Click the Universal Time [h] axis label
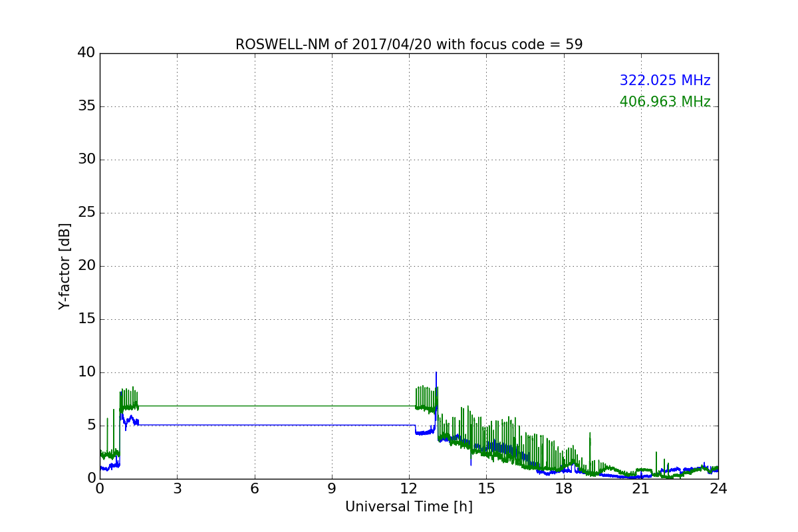Screen dimensions: 798x532 pyautogui.click(x=409, y=507)
